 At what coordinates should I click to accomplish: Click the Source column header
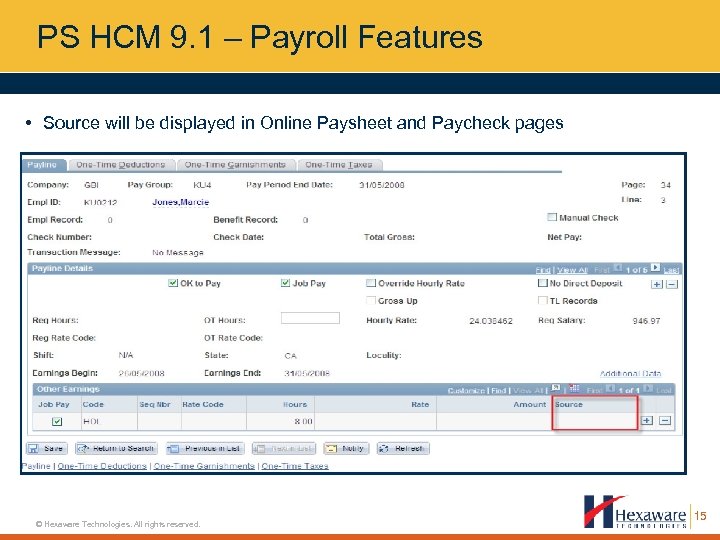[x=569, y=405]
